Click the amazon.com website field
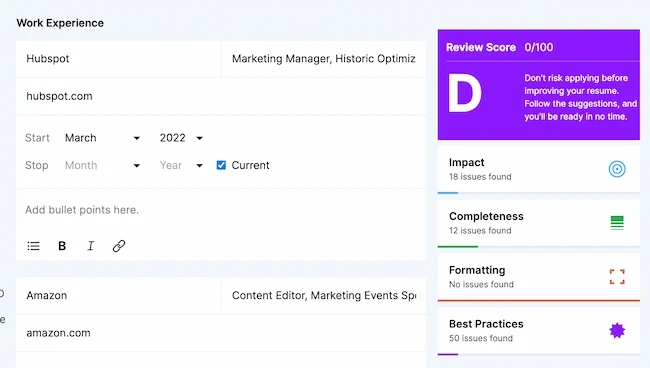The width and height of the screenshot is (650, 368). point(221,333)
